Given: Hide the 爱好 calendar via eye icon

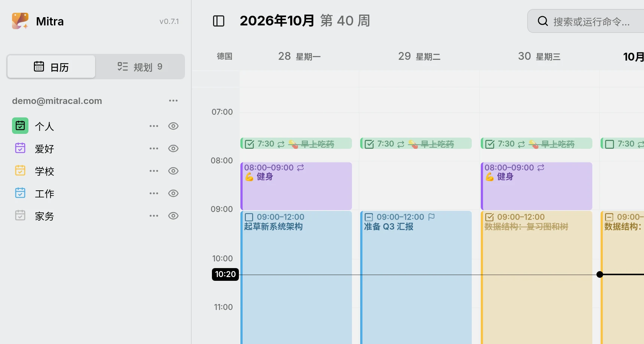Looking at the screenshot, I should 173,148.
